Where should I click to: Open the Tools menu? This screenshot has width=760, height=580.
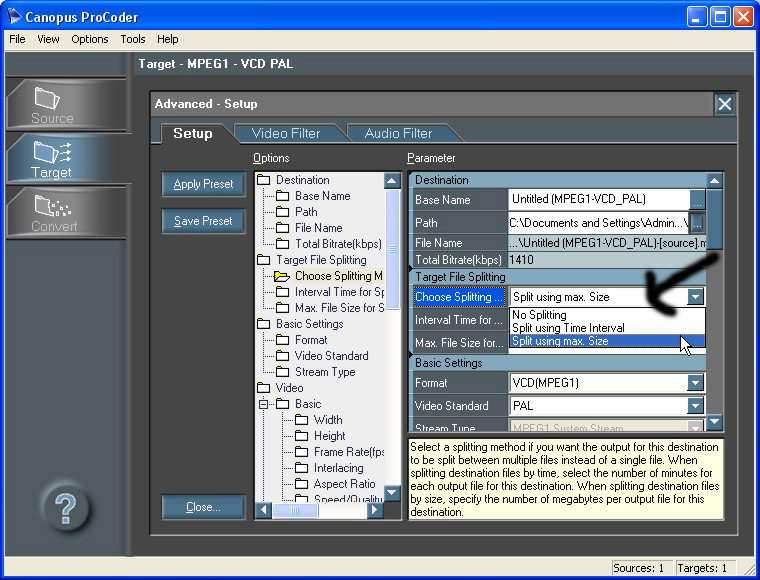tap(133, 39)
